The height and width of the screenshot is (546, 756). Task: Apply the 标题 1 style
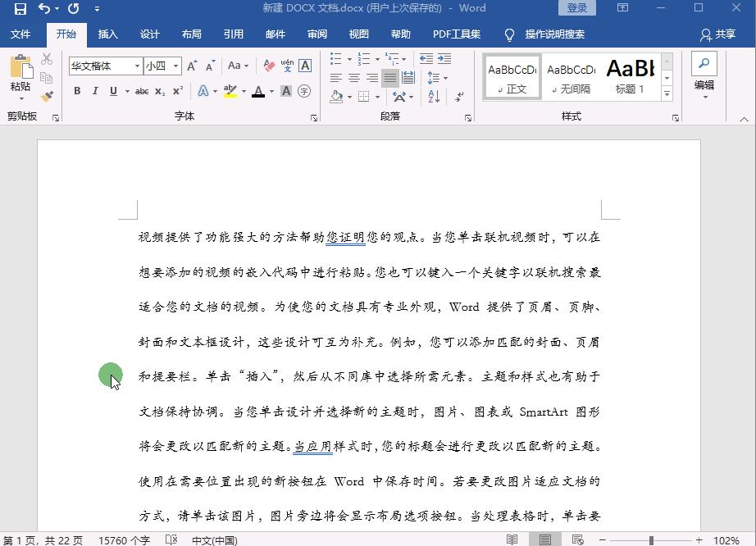tap(630, 75)
